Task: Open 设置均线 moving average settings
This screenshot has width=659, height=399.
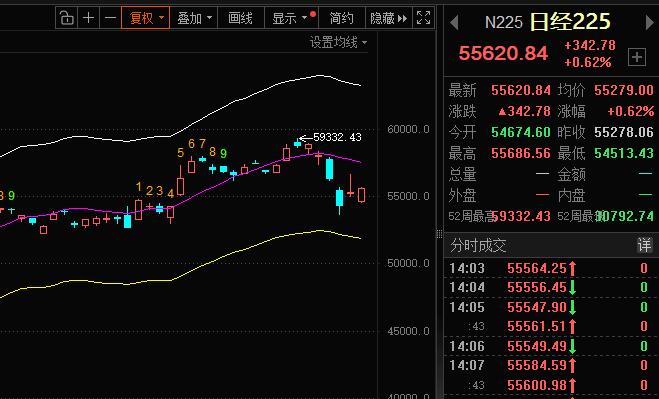Action: [x=338, y=42]
